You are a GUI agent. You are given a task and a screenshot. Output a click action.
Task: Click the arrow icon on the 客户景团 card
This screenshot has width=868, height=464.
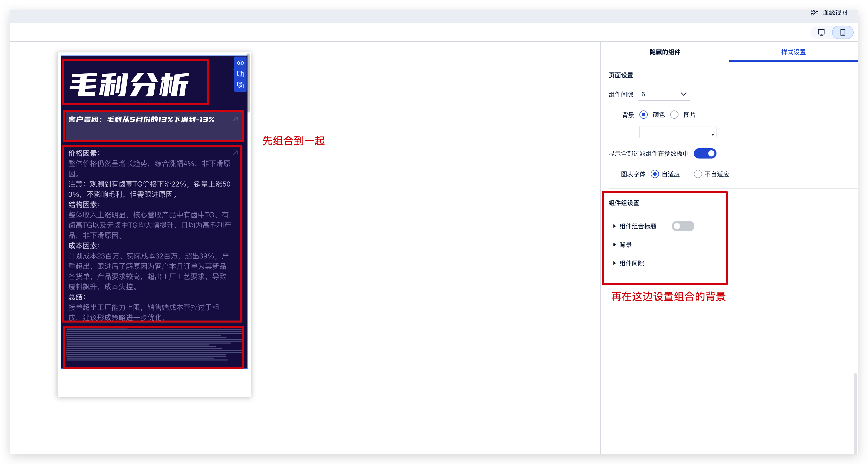pyautogui.click(x=235, y=119)
